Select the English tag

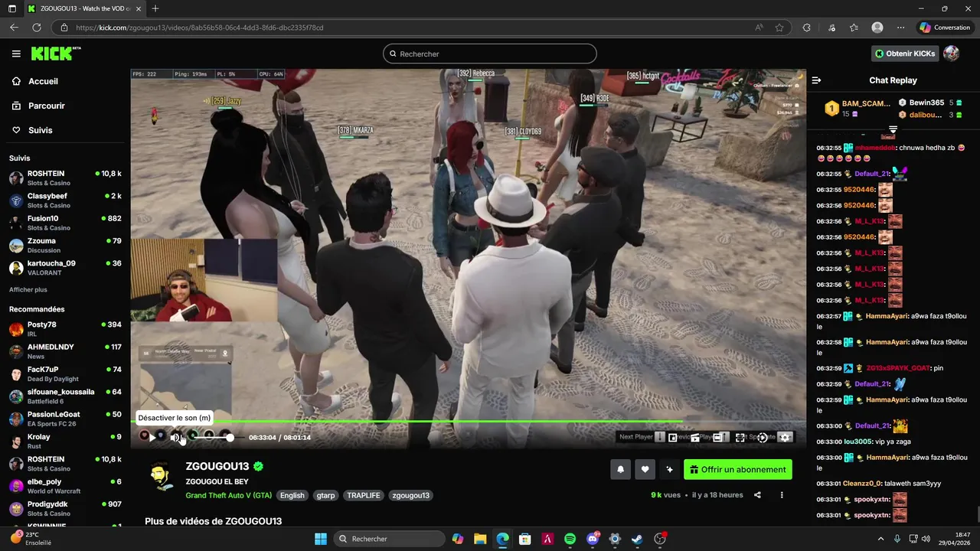click(292, 495)
